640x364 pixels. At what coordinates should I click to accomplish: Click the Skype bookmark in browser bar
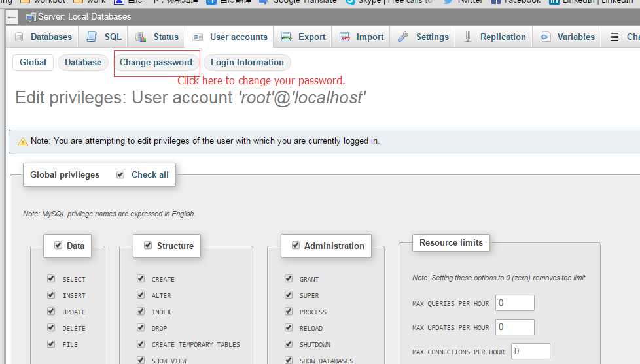coord(389,1)
